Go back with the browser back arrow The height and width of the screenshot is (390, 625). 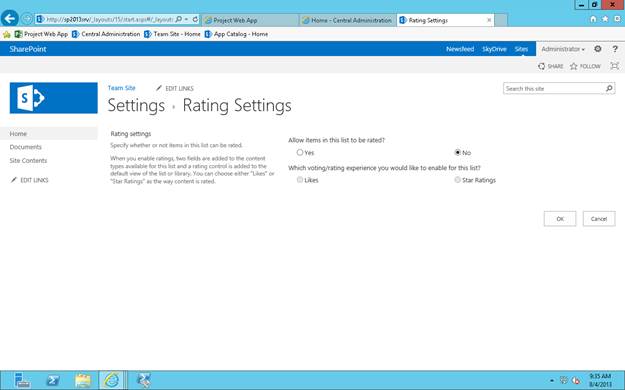pyautogui.click(x=10, y=18)
